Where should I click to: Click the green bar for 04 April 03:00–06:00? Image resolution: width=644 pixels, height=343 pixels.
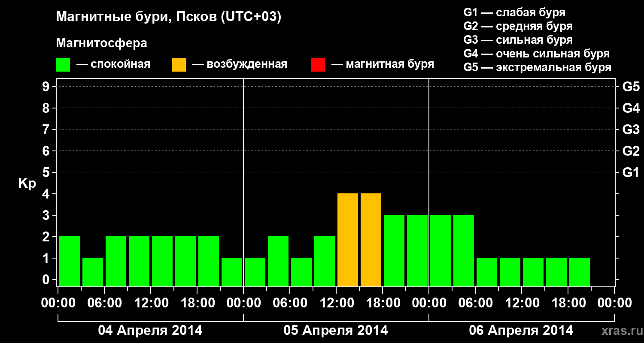tap(93, 272)
